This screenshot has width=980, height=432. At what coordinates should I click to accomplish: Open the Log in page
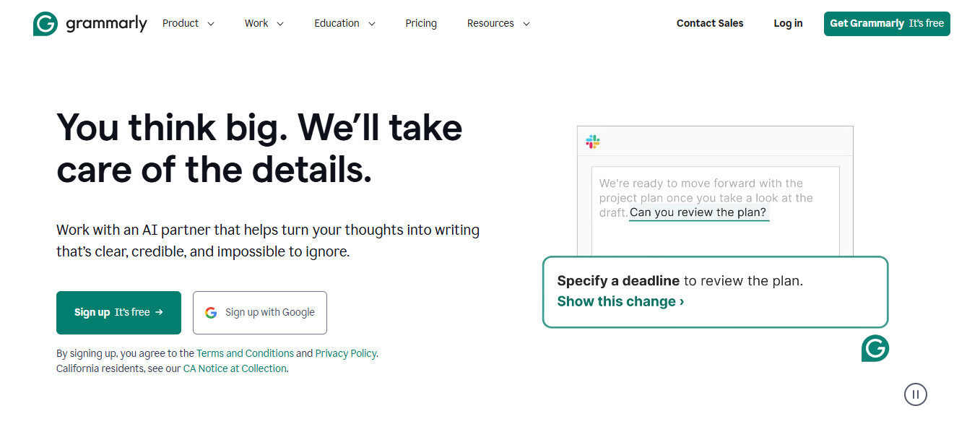click(787, 23)
